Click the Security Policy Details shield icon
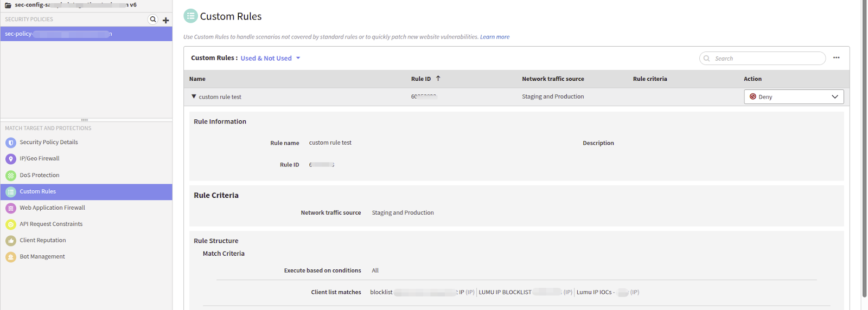This screenshot has height=310, width=868. click(x=11, y=143)
